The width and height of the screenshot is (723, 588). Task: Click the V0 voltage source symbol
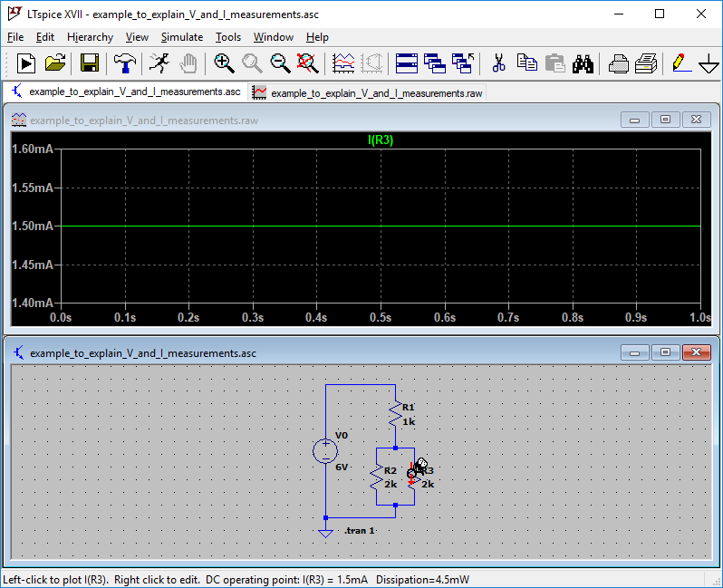325,451
